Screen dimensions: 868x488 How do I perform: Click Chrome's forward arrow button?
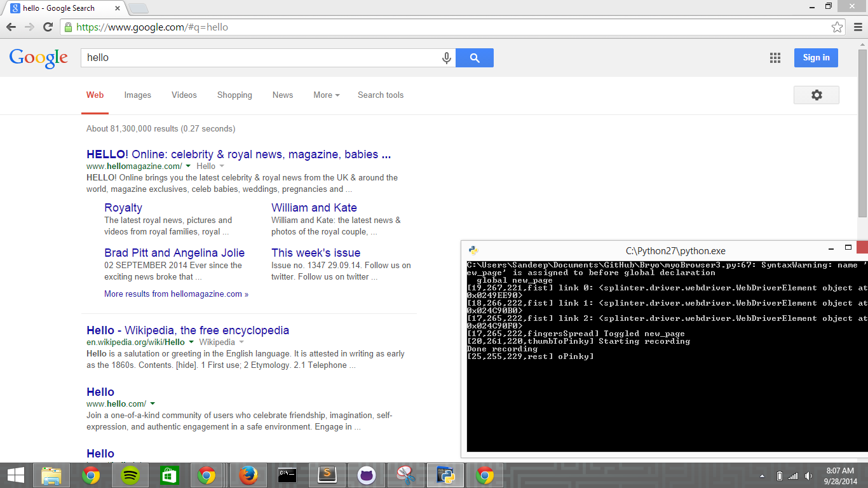pyautogui.click(x=29, y=27)
